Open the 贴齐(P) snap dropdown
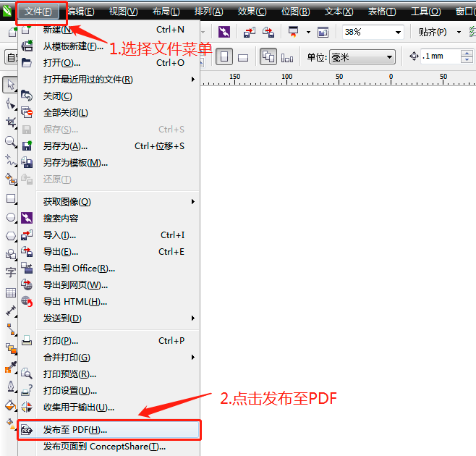The height and width of the screenshot is (456, 476). [459, 32]
